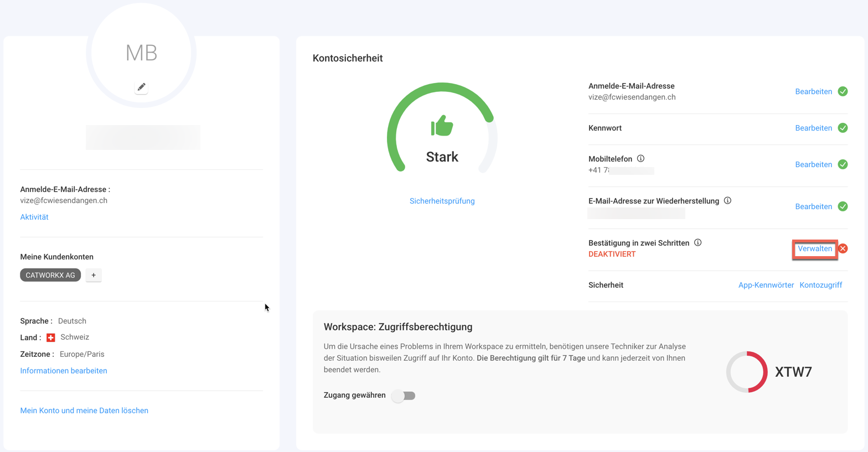Click the green thumbs-up security strength icon

point(442,126)
